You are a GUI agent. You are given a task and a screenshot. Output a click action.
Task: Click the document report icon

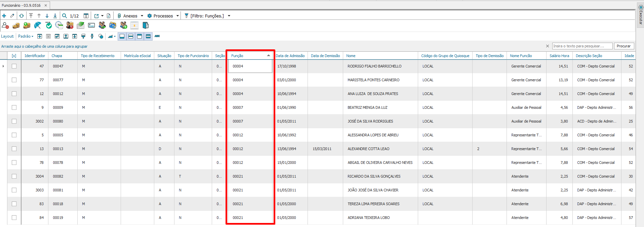pyautogui.click(x=109, y=16)
